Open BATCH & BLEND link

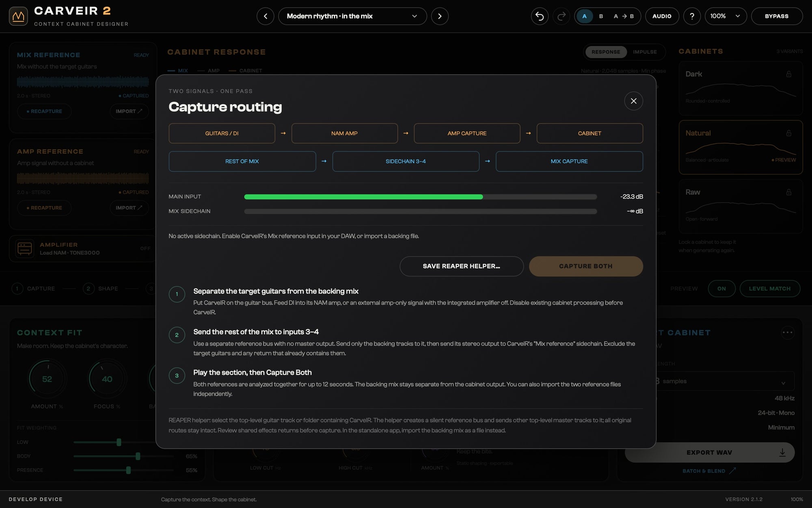click(x=709, y=471)
